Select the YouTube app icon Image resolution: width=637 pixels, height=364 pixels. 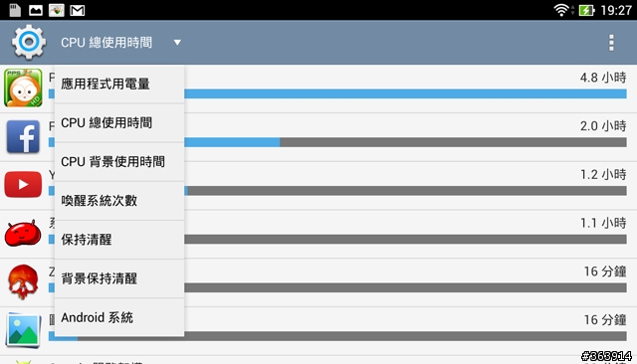[23, 185]
